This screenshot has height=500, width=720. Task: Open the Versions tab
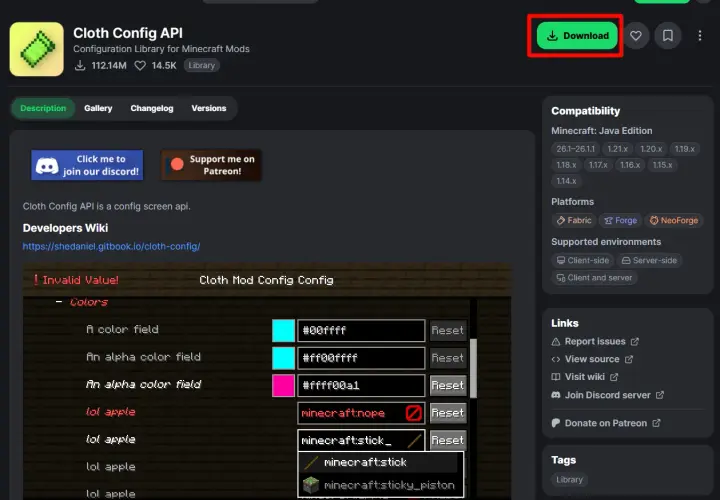(x=209, y=108)
